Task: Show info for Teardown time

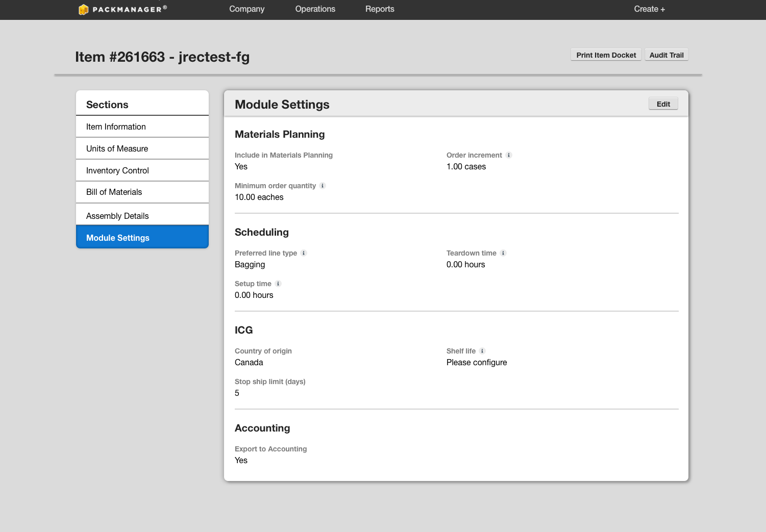Action: (x=503, y=253)
